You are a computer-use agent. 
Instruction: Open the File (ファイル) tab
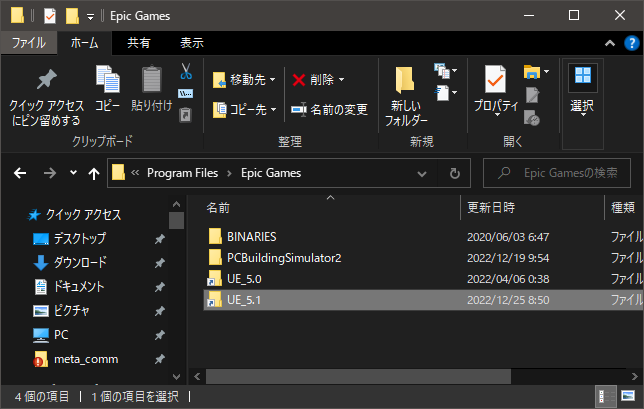29,43
